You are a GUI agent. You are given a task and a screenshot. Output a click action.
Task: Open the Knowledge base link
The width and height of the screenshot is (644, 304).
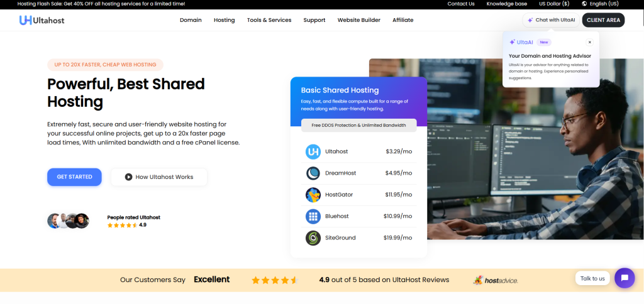click(506, 4)
